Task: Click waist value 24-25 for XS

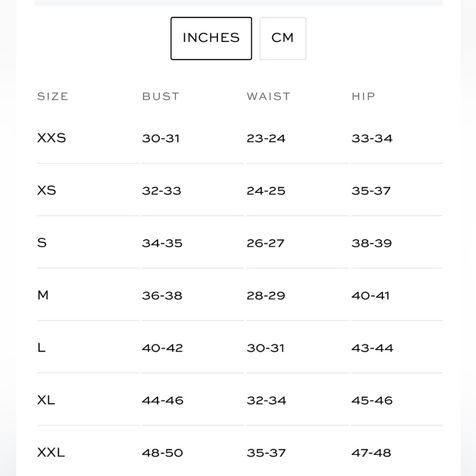Action: [x=266, y=191]
